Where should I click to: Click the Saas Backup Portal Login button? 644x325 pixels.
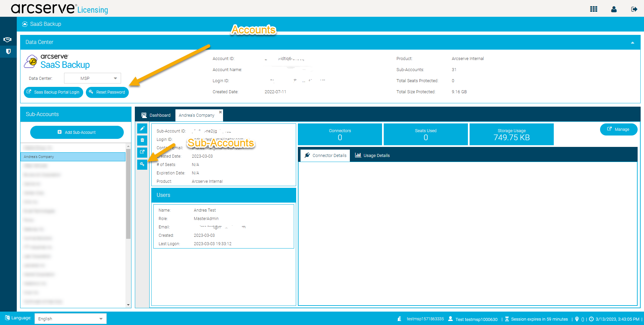click(53, 92)
